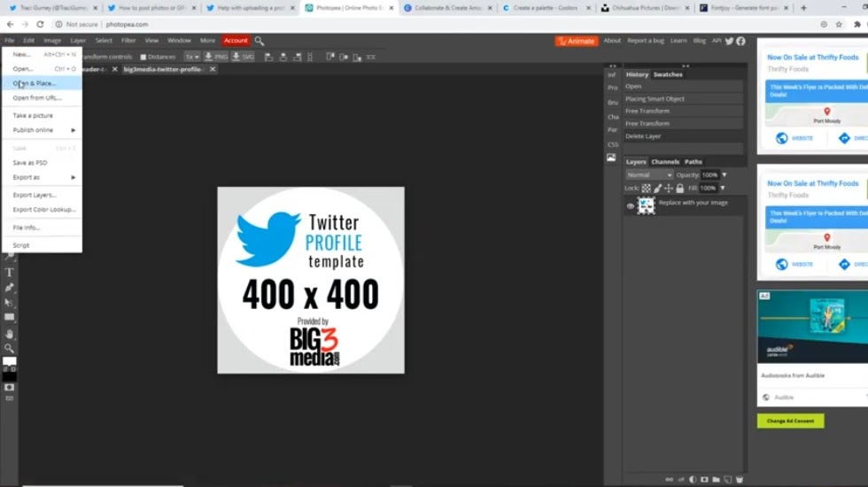This screenshot has width=868, height=487.
Task: Activate the Zoom tool in toolbar
Action: click(x=10, y=348)
